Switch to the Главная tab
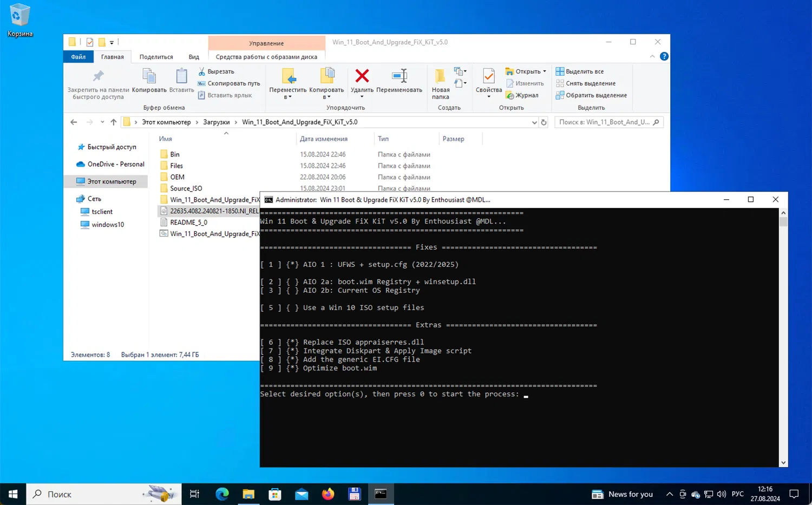Viewport: 812px width, 505px height. [113, 57]
